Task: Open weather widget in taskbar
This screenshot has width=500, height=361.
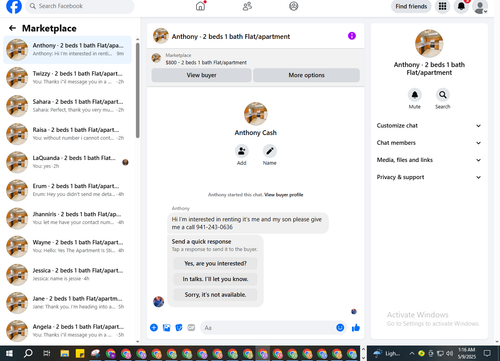Action: [387, 353]
